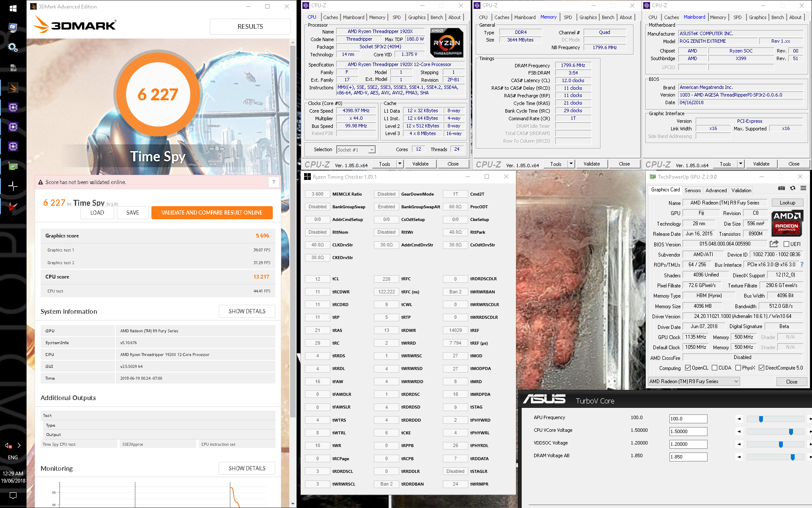Switch to Advanced tab in GPU-Z
Viewport: 812px width, 508px height.
(x=716, y=190)
